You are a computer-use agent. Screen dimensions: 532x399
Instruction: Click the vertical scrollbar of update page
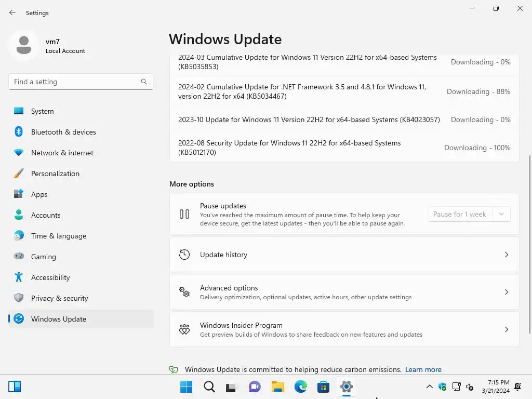pos(529,244)
